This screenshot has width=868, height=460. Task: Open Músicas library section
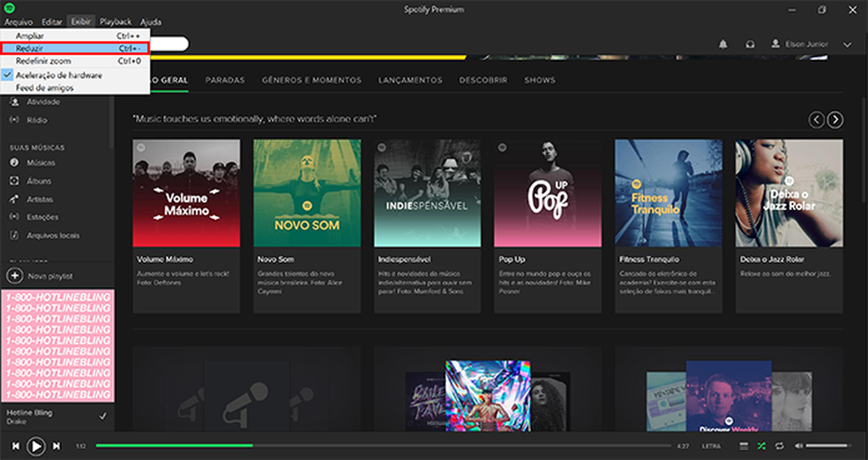click(x=41, y=163)
